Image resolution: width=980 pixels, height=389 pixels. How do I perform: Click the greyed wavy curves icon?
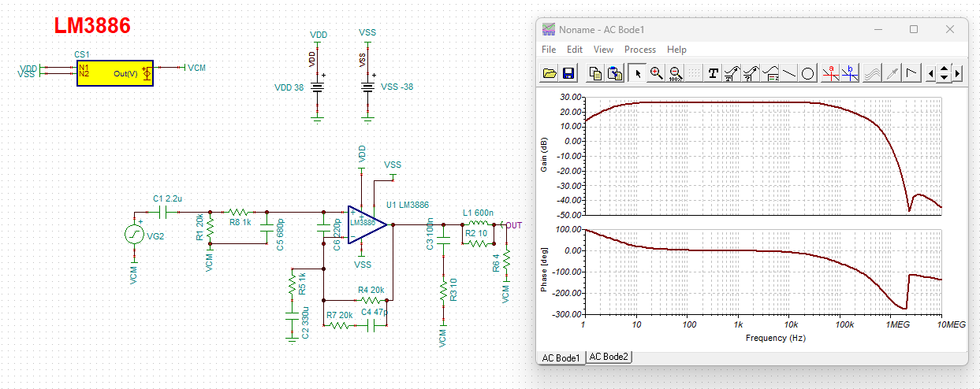(872, 73)
